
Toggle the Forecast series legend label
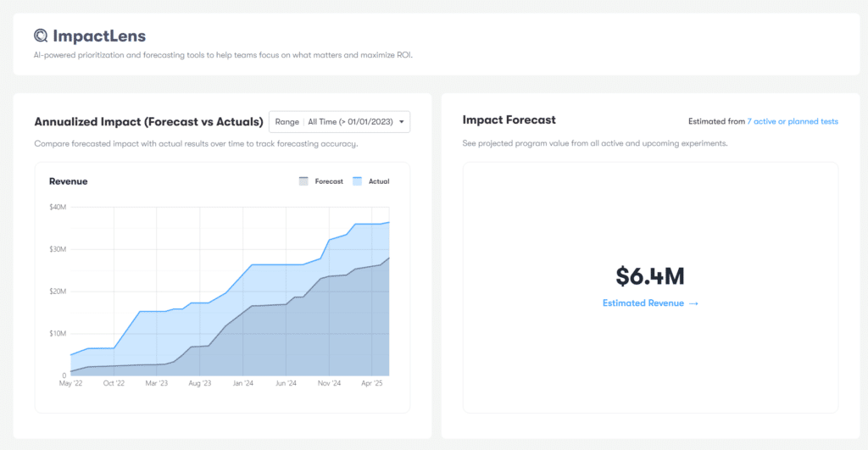coord(329,181)
